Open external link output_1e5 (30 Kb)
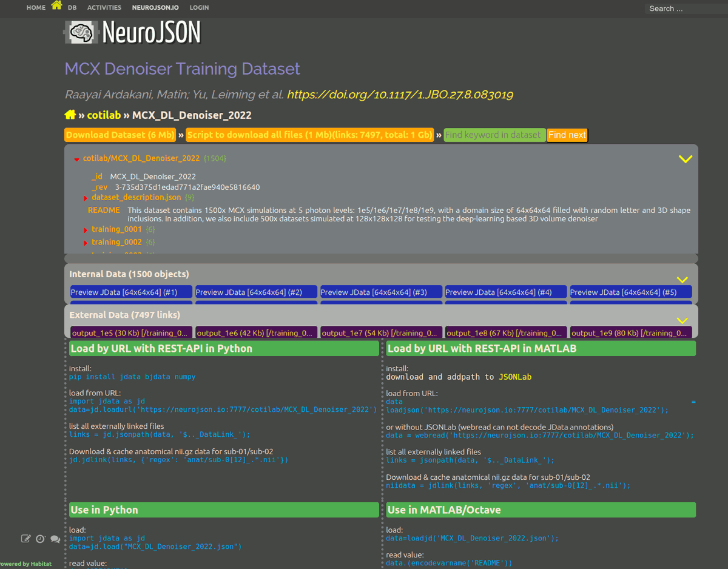 131,332
